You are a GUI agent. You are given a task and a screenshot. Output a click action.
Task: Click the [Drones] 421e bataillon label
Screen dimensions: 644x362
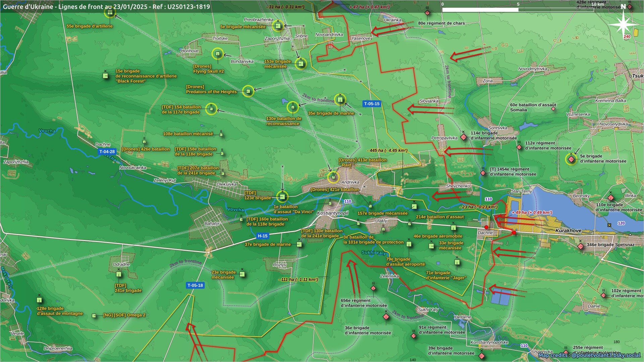[335, 190]
